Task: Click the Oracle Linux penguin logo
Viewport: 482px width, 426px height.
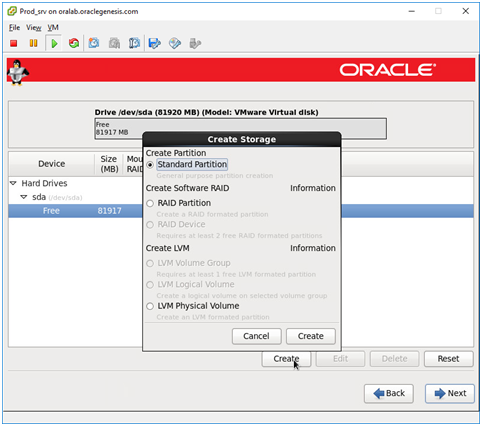Action: pyautogui.click(x=17, y=72)
